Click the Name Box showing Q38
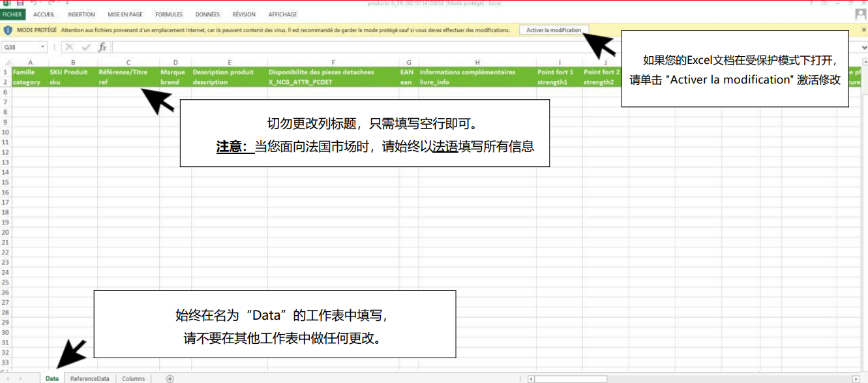This screenshot has height=383, width=868. tap(20, 47)
